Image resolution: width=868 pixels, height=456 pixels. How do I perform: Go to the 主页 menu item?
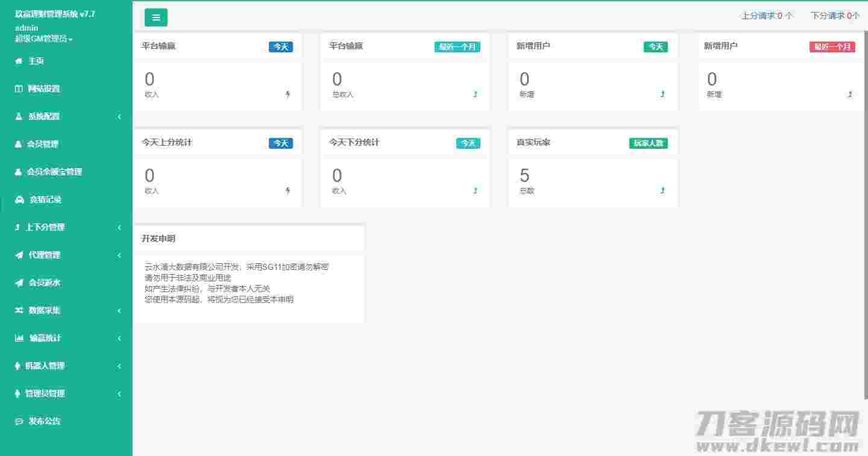66,61
